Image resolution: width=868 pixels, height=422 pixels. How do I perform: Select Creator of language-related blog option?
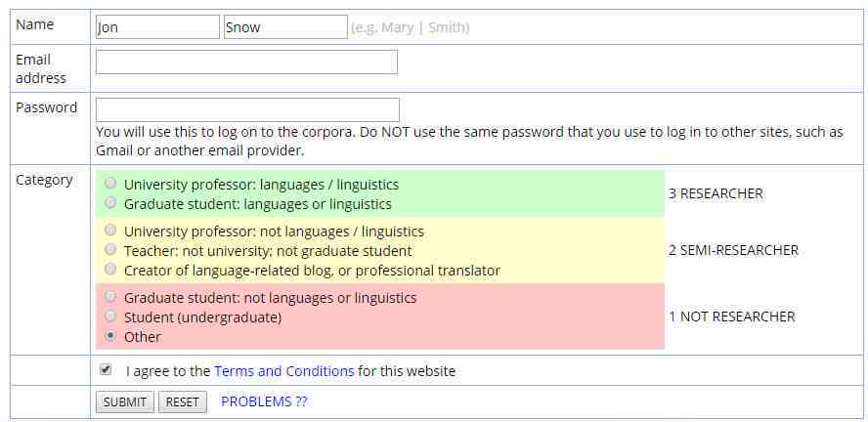110,270
